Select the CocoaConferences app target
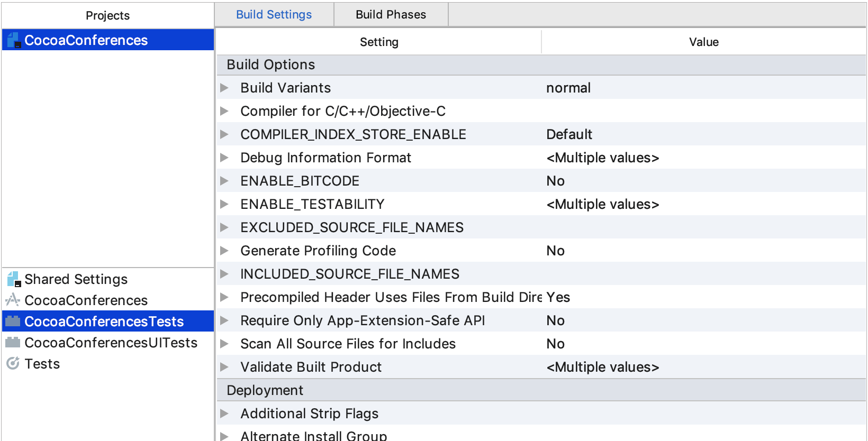Viewport: 868px width, 441px height. point(108,300)
